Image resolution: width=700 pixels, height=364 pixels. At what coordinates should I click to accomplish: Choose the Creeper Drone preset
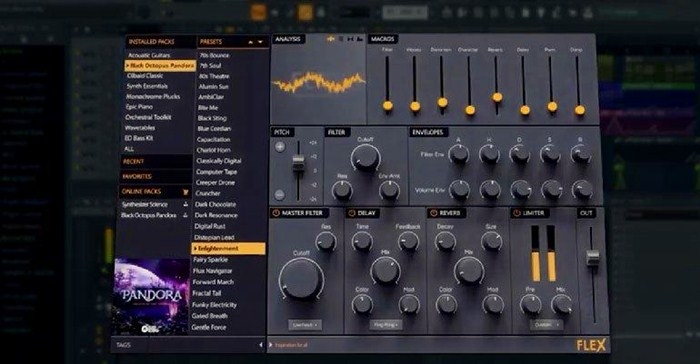215,183
